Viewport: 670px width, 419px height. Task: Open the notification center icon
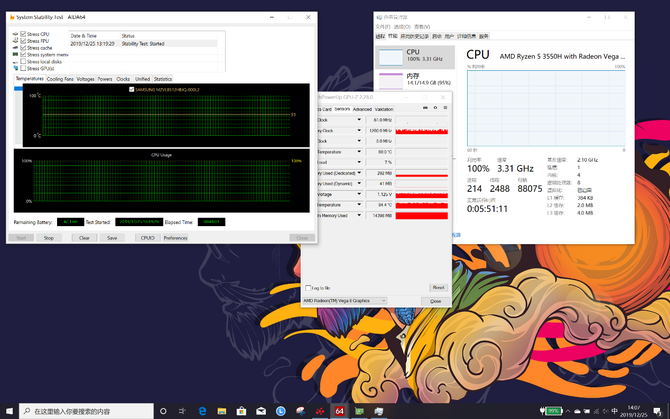click(x=658, y=411)
